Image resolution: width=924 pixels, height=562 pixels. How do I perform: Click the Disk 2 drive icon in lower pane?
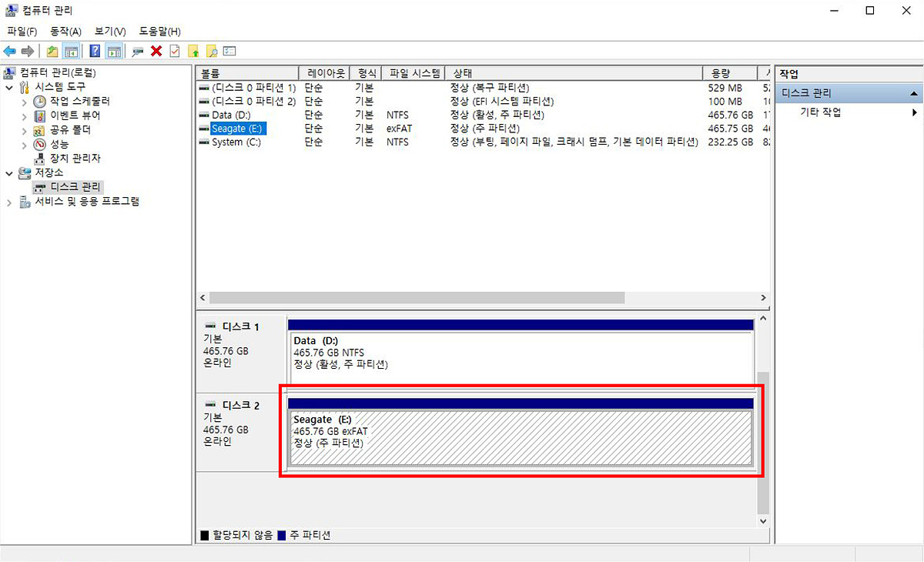point(211,405)
